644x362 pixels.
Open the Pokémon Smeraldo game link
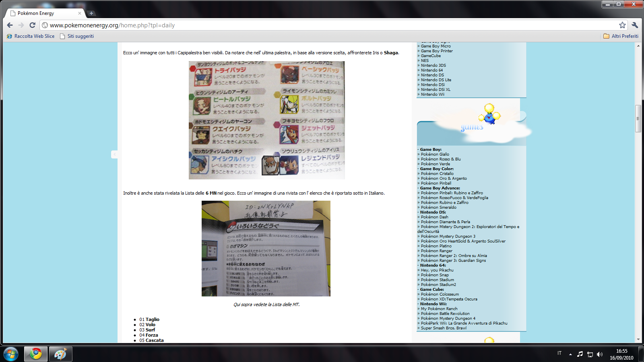point(438,208)
